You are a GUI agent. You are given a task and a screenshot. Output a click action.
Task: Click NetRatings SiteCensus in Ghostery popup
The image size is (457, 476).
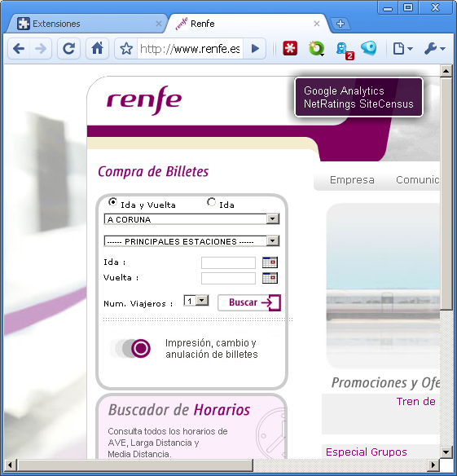(358, 104)
